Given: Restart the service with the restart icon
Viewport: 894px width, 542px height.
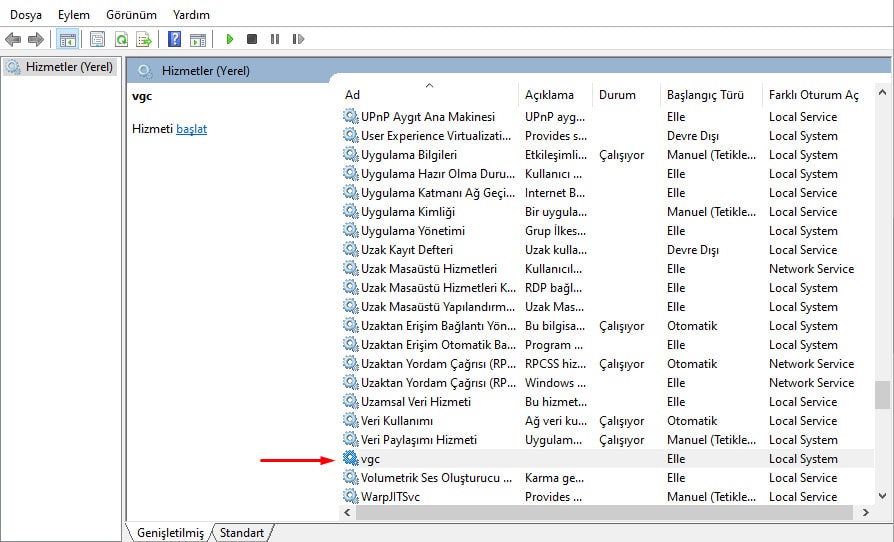Looking at the screenshot, I should point(298,39).
